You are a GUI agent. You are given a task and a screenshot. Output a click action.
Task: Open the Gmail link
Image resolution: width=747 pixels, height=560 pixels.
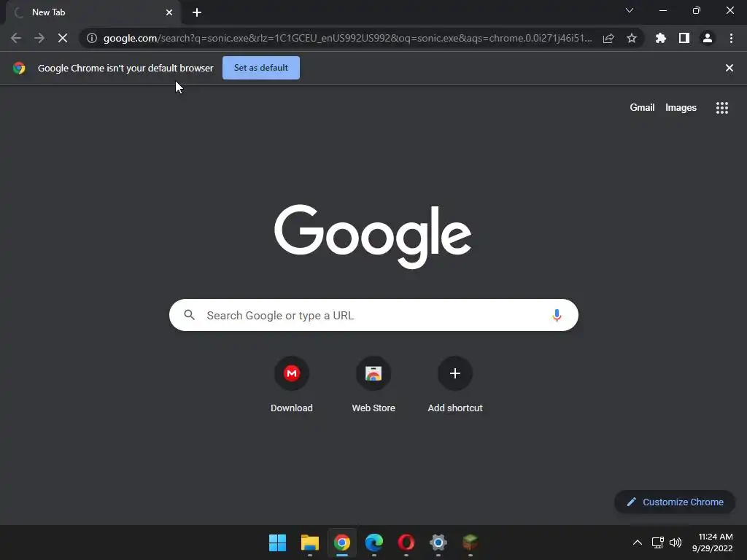tap(642, 108)
